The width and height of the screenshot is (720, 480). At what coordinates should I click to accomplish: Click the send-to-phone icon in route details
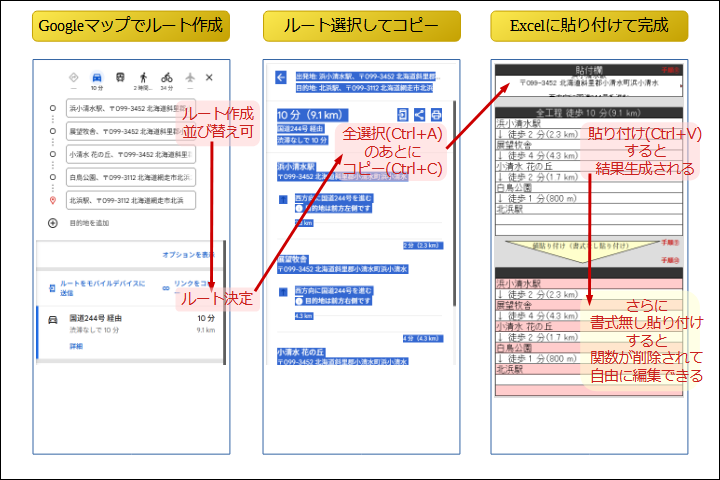(403, 114)
